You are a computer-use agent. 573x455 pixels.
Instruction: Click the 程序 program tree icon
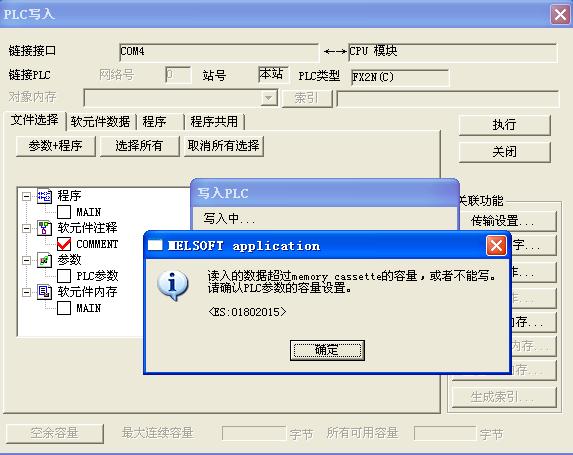click(x=44, y=196)
